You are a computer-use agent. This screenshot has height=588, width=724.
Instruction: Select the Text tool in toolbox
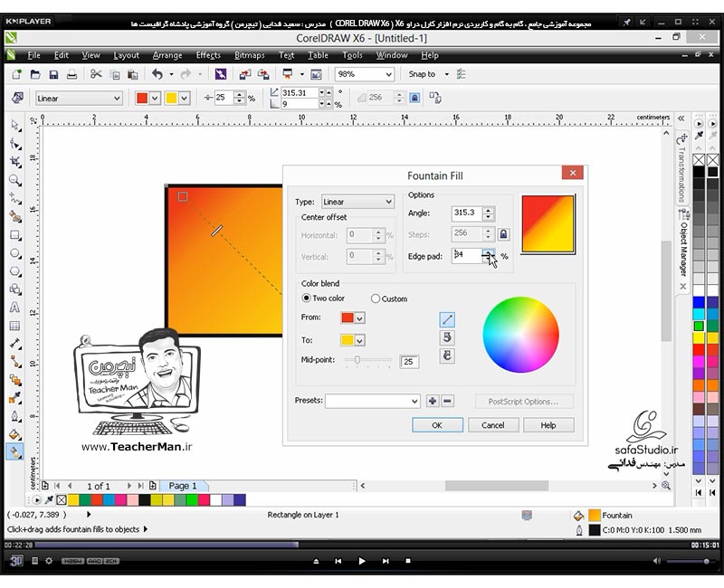15,308
